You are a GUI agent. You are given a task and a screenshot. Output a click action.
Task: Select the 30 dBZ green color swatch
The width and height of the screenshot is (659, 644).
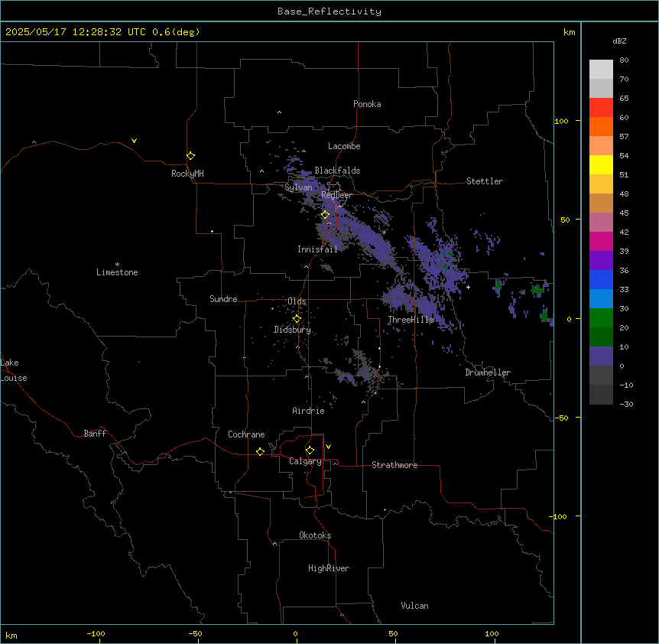601,318
